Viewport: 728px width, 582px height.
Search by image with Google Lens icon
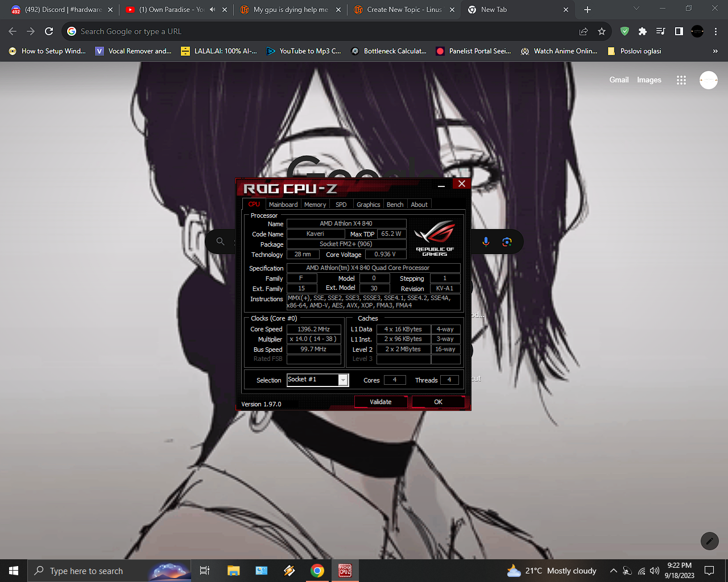(x=507, y=242)
